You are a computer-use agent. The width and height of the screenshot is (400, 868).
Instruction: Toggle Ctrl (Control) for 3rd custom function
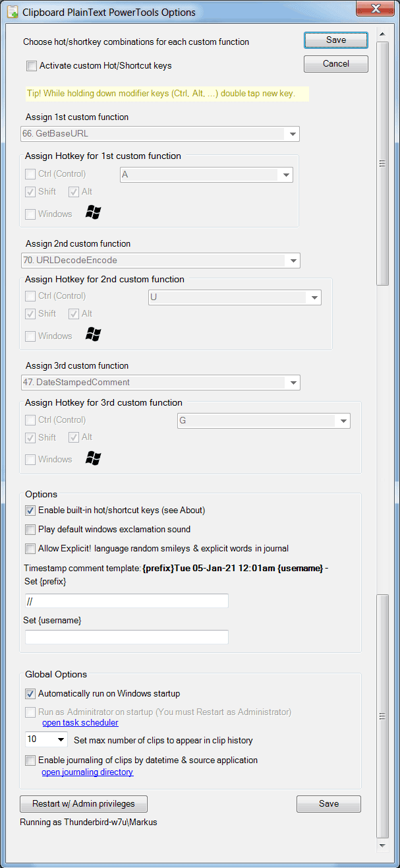pos(30,419)
